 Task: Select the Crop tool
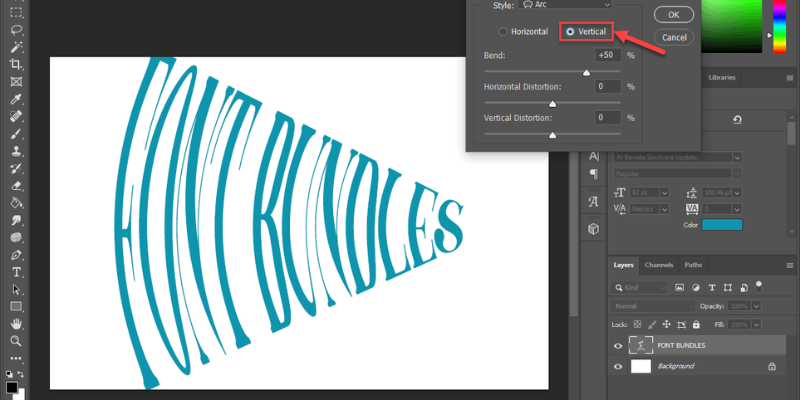point(16,64)
